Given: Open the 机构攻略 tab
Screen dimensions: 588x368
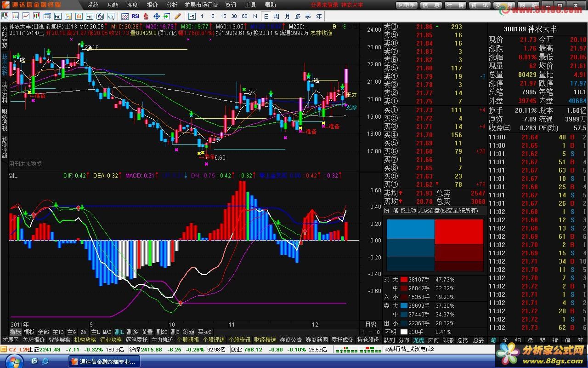Looking at the screenshot, I should (85, 340).
